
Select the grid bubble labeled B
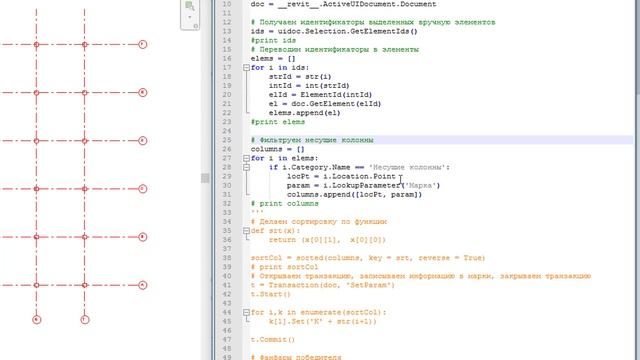click(x=142, y=237)
